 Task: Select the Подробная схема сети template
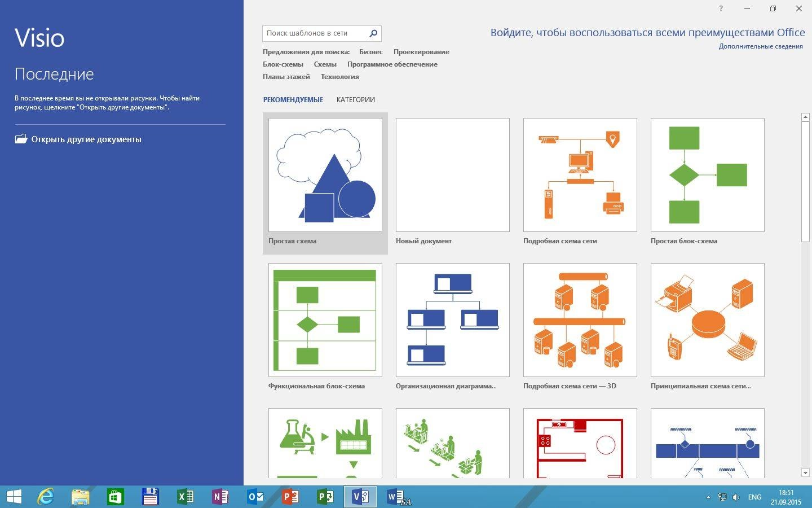[580, 183]
